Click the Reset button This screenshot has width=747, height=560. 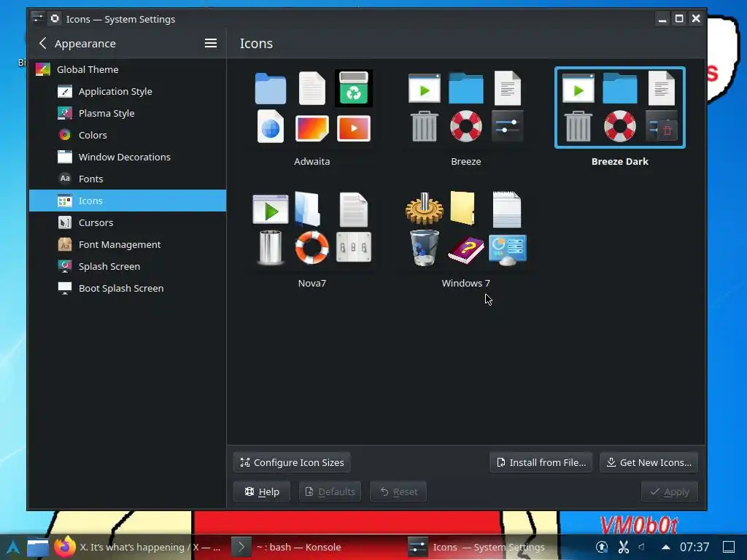click(398, 491)
